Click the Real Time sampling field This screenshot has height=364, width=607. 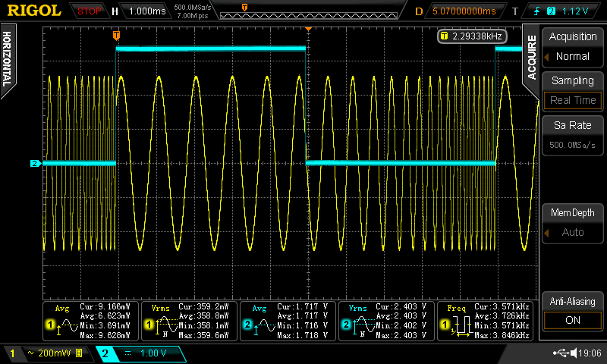573,100
